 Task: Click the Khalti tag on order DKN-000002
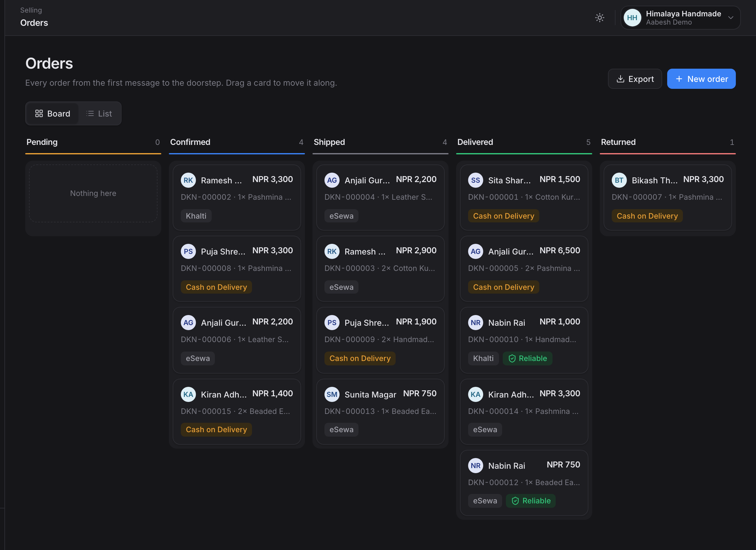click(x=196, y=216)
